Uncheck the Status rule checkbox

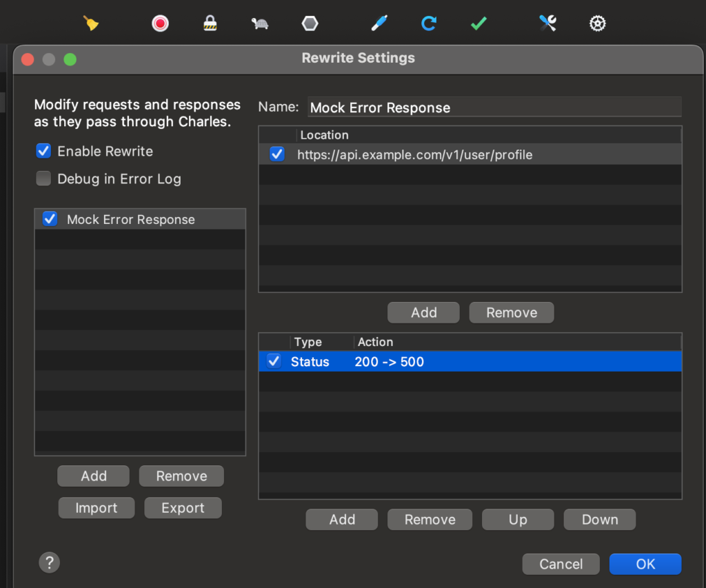274,361
